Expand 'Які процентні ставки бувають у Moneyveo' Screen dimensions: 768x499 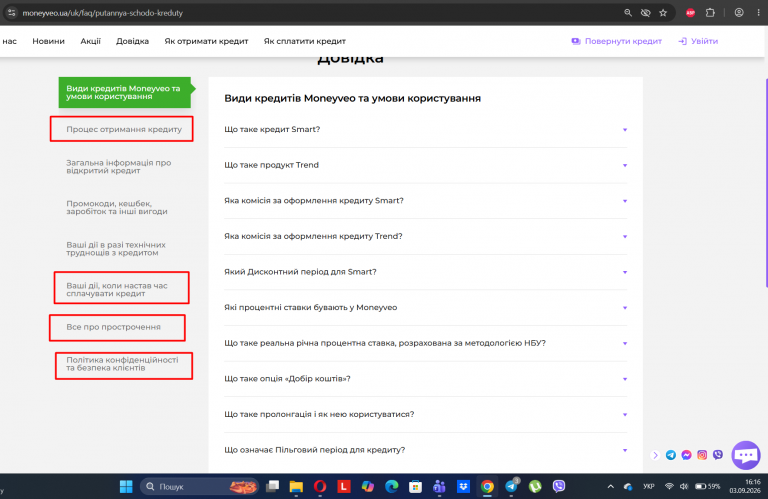click(425, 308)
